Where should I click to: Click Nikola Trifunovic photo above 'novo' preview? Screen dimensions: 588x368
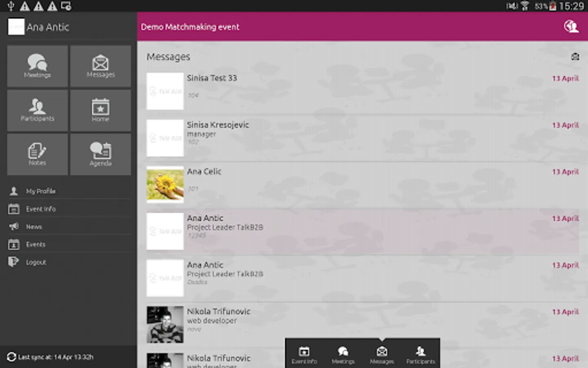pos(165,325)
